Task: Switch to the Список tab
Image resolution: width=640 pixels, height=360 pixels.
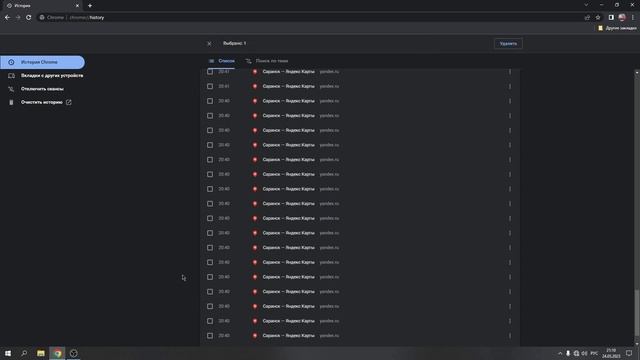Action: [222, 61]
